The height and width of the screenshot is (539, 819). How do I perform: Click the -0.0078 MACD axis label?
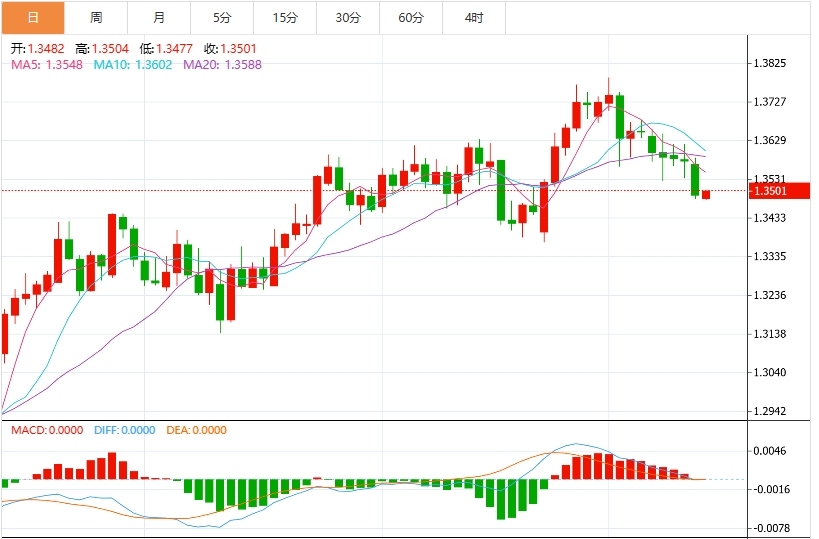[x=770, y=528]
